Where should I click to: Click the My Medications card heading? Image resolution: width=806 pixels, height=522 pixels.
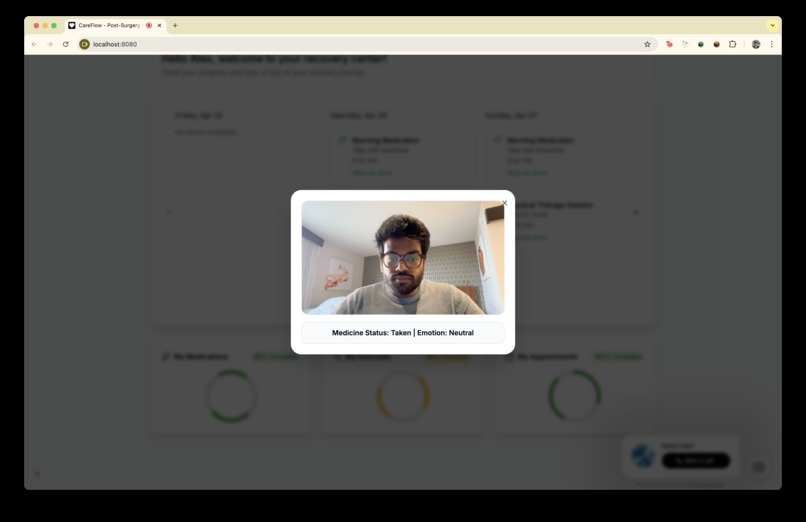click(200, 357)
